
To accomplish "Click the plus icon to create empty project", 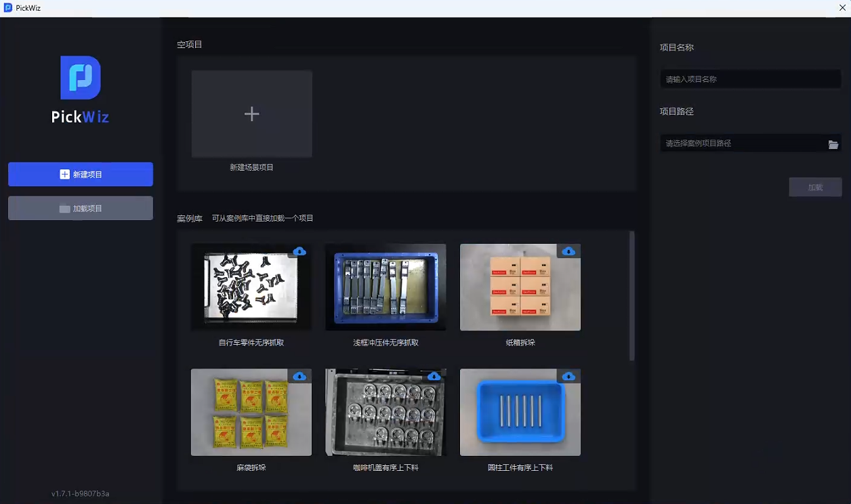I will [x=251, y=114].
